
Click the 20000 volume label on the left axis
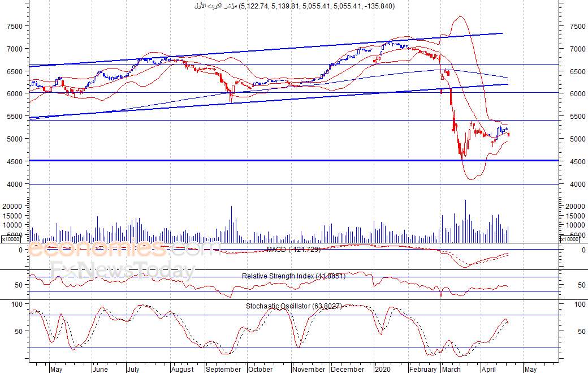coord(12,207)
